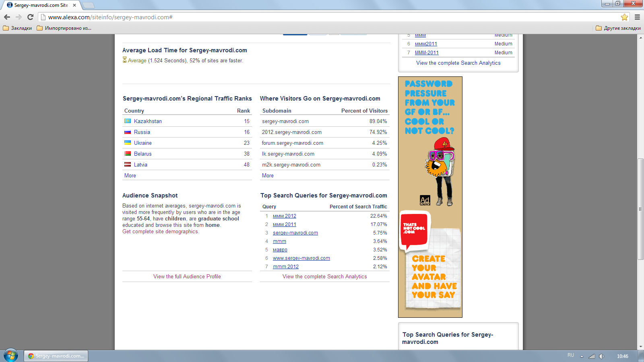
Task: Click the Kazakhstan flag icon
Action: tap(128, 121)
